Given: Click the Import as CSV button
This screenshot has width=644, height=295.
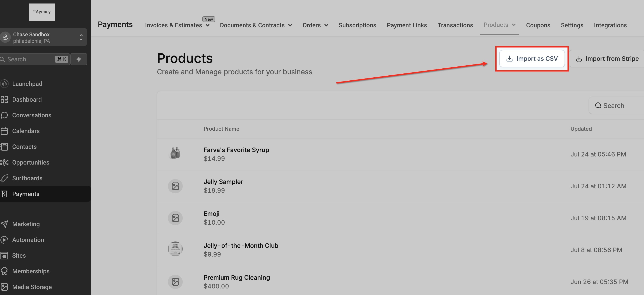Looking at the screenshot, I should click(532, 59).
